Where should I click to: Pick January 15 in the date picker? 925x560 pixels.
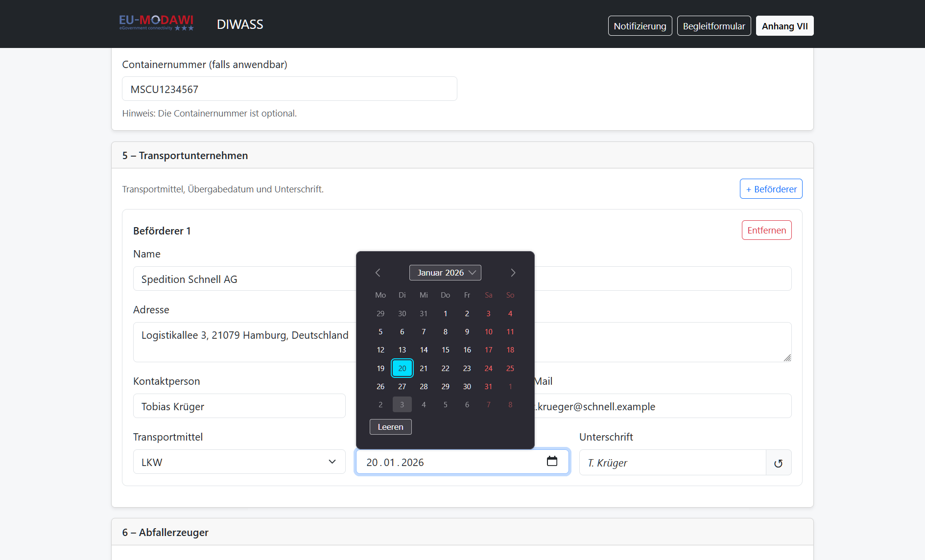[445, 350]
